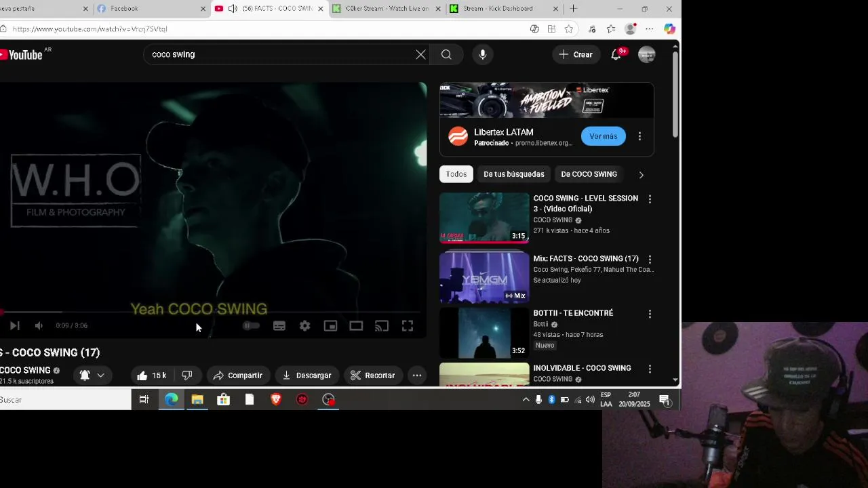Screen dimensions: 868x488
Task: Open INOLVIDABLE - COCO SWING video title
Action: (x=582, y=368)
